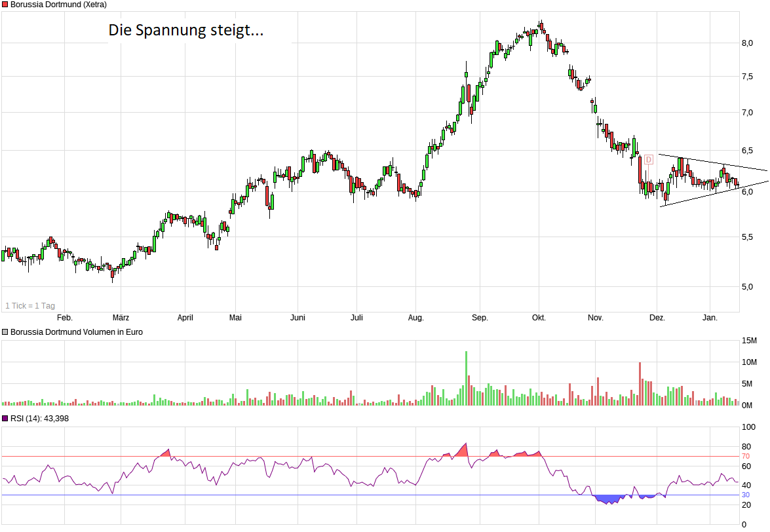The width and height of the screenshot is (770, 532).
Task: Click the '1 Tick = 1 Tag' label
Action: [x=30, y=306]
